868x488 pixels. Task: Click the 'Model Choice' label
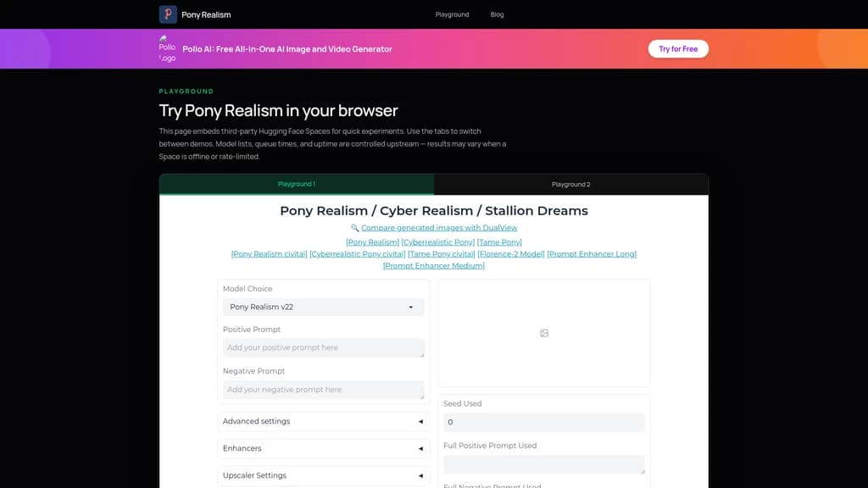coord(248,289)
